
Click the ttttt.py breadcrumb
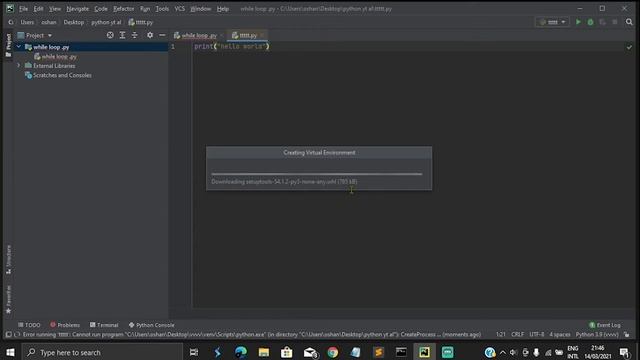click(x=141, y=22)
